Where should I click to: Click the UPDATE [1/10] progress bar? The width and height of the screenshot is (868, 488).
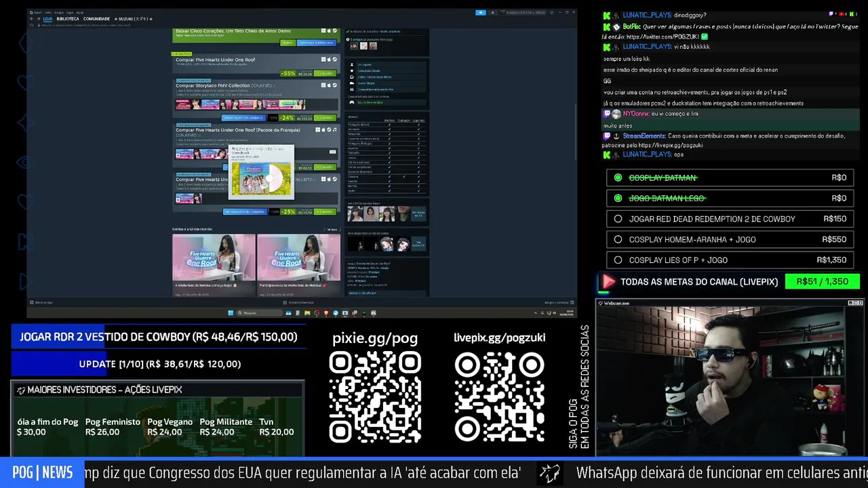point(159,364)
